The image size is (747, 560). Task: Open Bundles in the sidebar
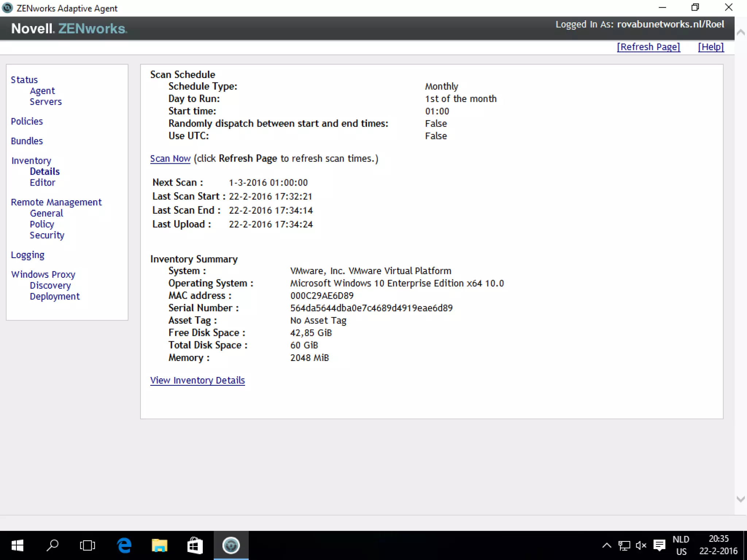click(27, 141)
